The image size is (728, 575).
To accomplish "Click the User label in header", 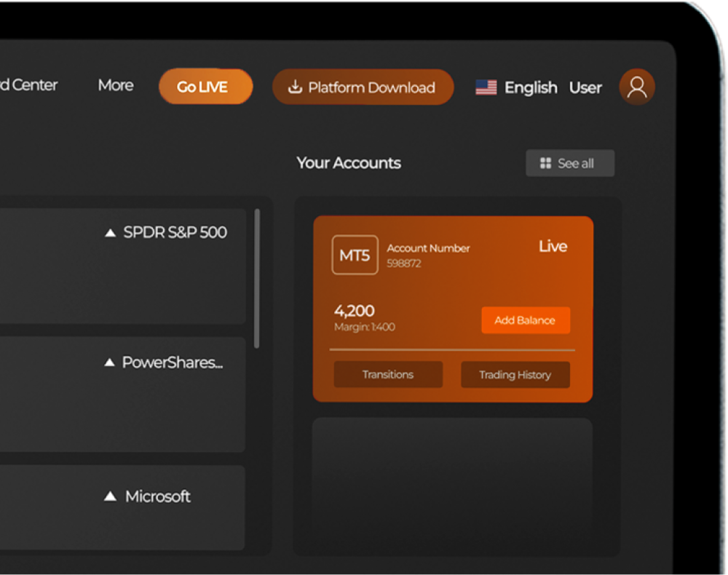I will coord(585,87).
